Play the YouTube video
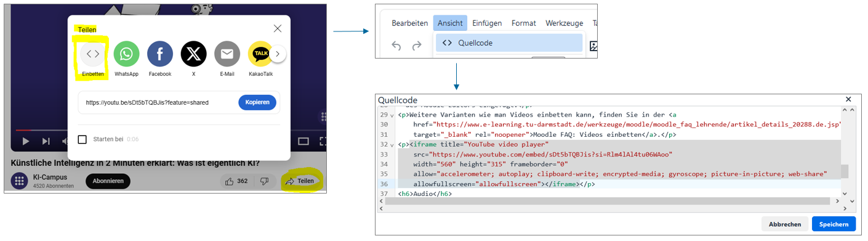Image resolution: width=868 pixels, height=241 pixels. click(25, 141)
